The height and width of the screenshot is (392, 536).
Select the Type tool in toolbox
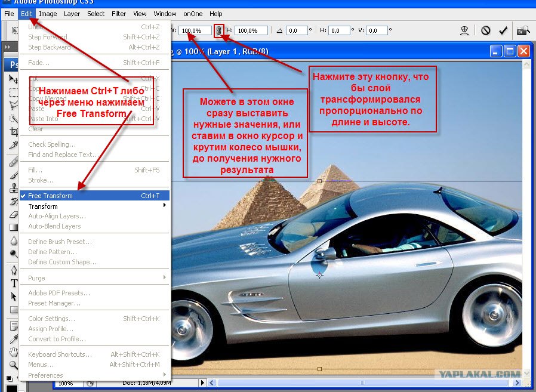click(14, 283)
